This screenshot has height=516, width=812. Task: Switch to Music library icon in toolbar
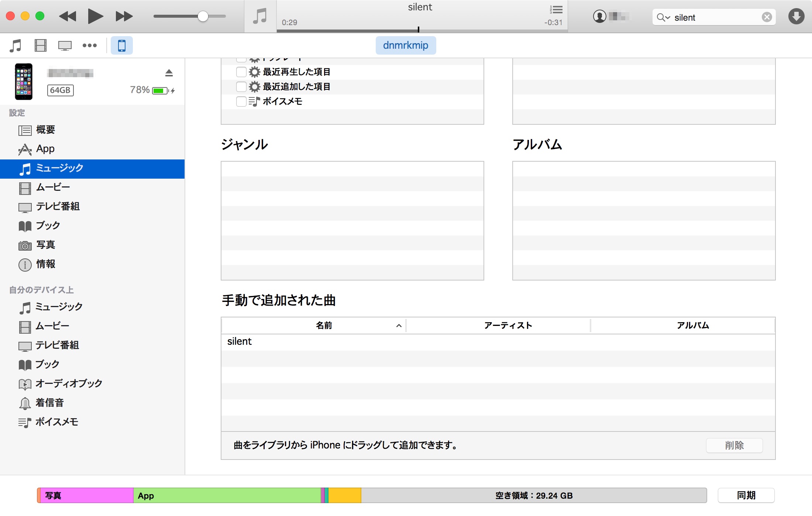(x=15, y=45)
